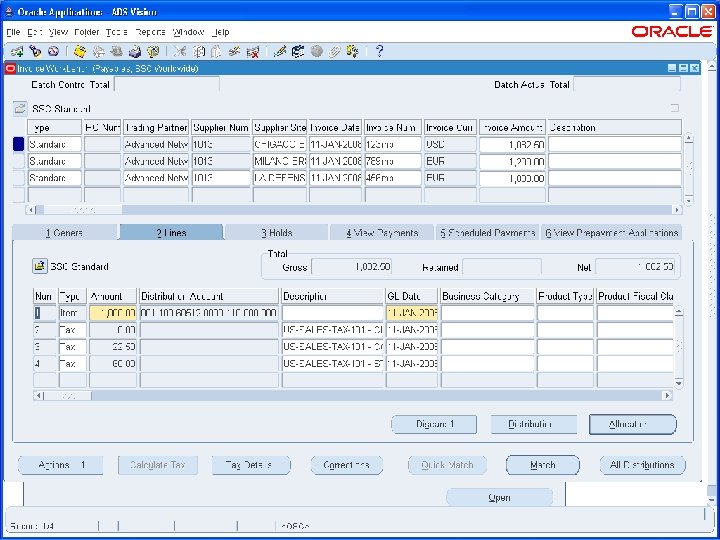Open the Edit menu
This screenshot has width=720, height=540.
(35, 32)
